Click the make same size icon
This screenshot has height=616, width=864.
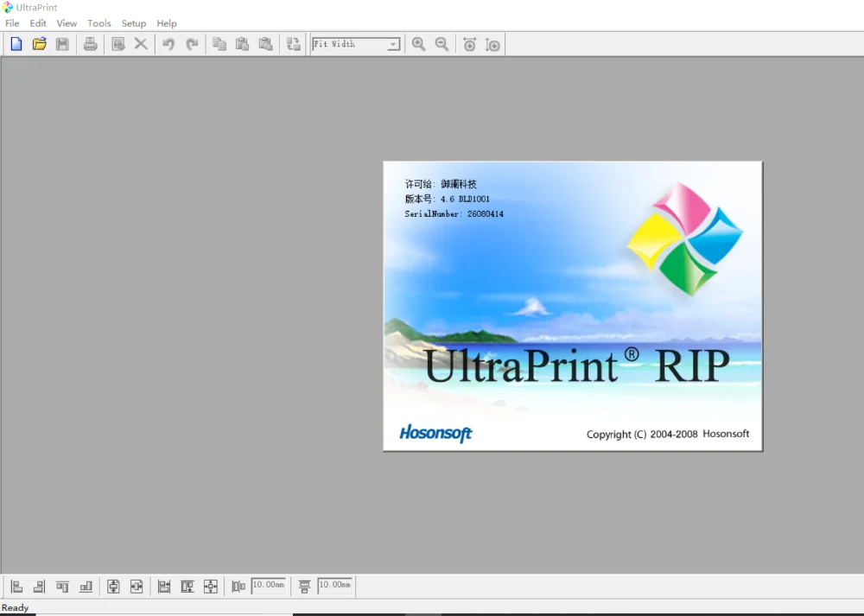pos(211,587)
